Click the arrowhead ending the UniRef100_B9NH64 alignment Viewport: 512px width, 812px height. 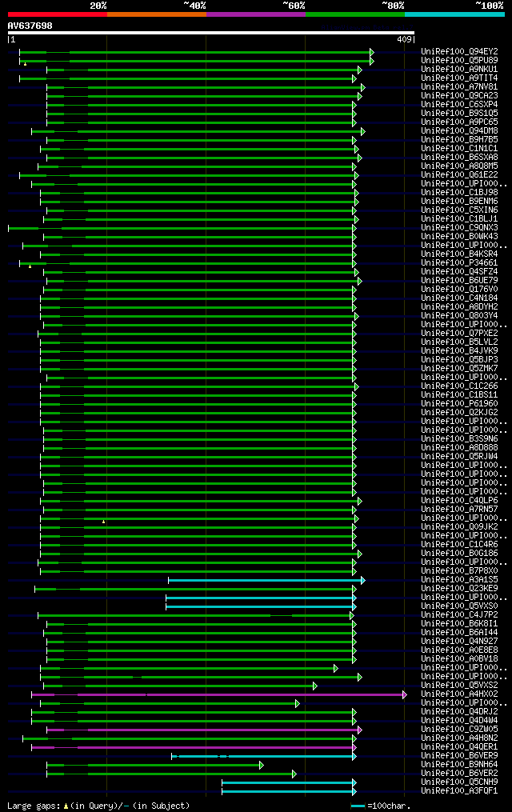point(262,766)
